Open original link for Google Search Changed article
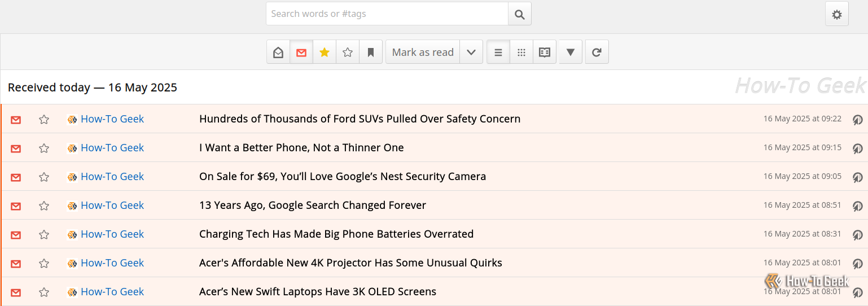Viewport: 868px width, 306px height. coord(857,206)
